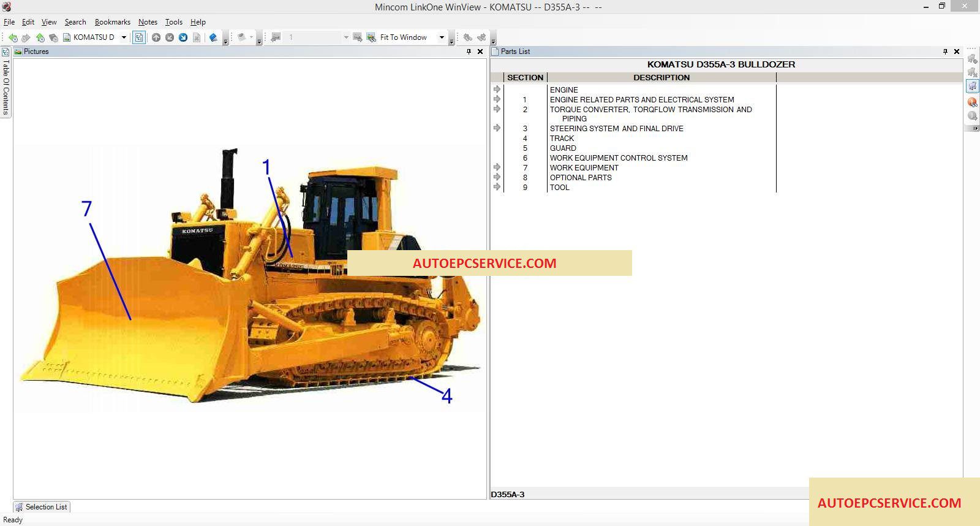Screen dimensions: 980x526
Task: Select the GUARD entry in parts list
Action: 563,148
